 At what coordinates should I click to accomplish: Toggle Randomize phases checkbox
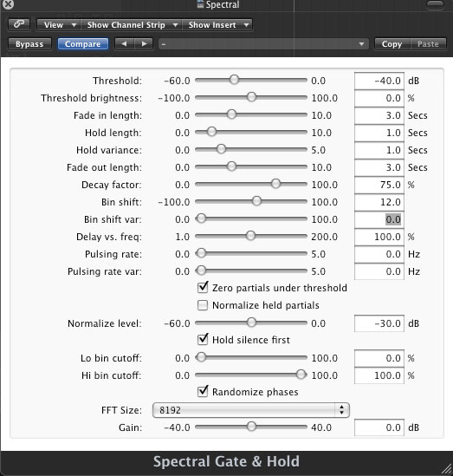[x=203, y=392]
